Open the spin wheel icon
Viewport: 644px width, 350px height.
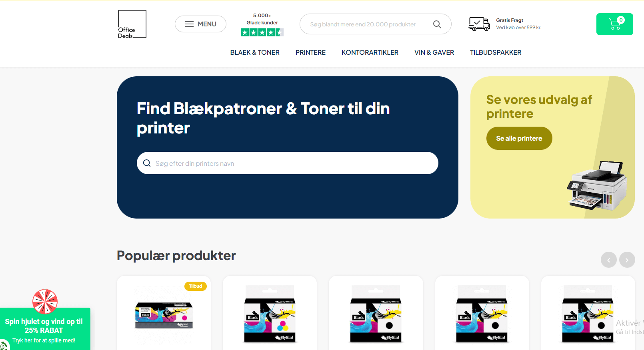tap(45, 301)
